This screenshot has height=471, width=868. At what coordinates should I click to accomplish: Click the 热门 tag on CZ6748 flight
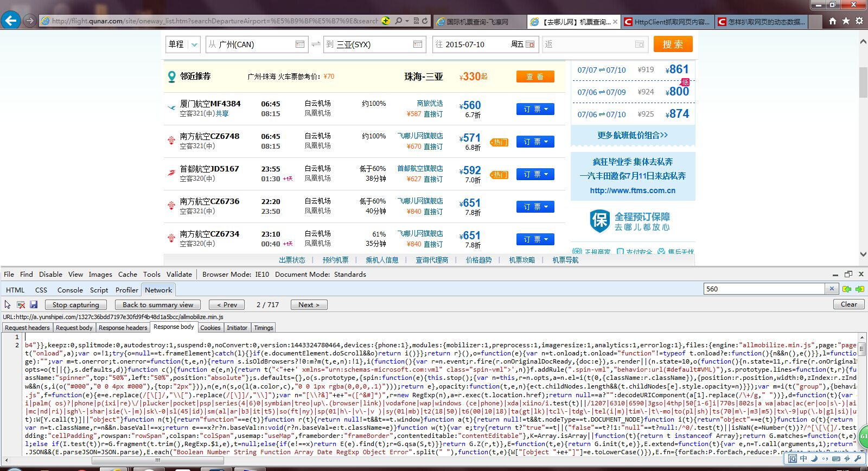499,142
